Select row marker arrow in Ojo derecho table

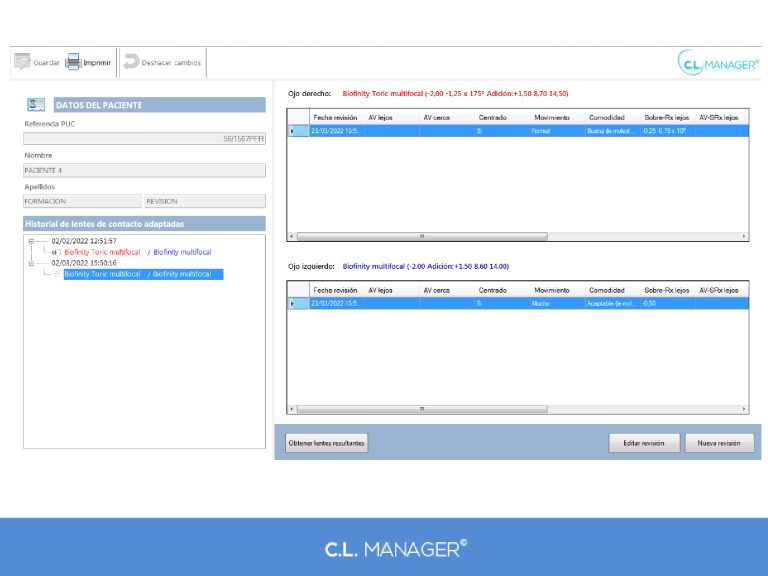click(293, 131)
